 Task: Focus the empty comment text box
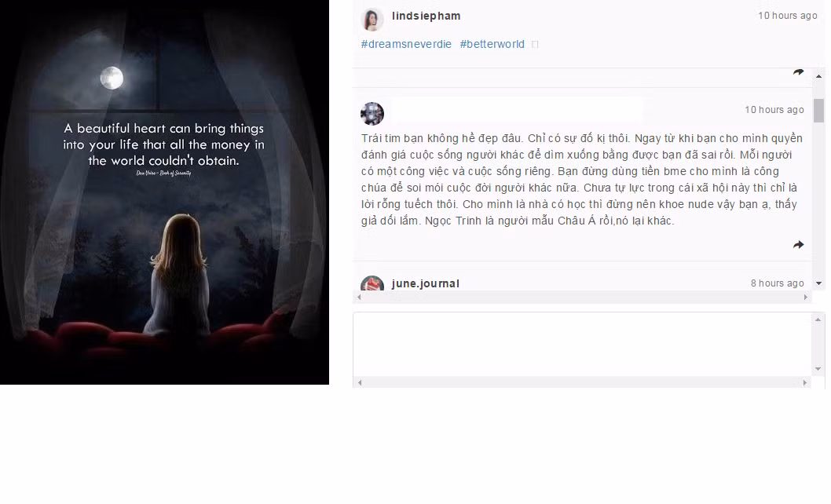[x=583, y=345]
